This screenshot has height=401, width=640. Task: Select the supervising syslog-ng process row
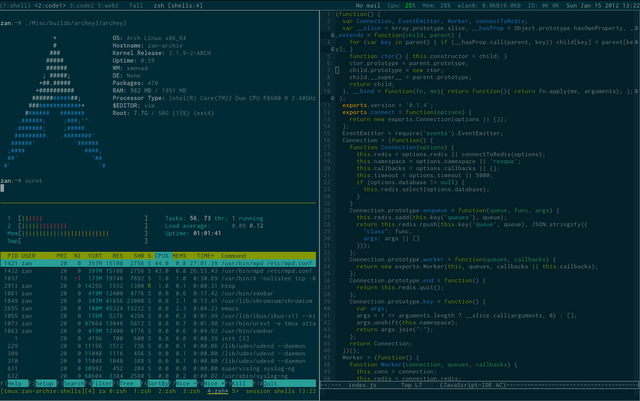pyautogui.click(x=158, y=368)
